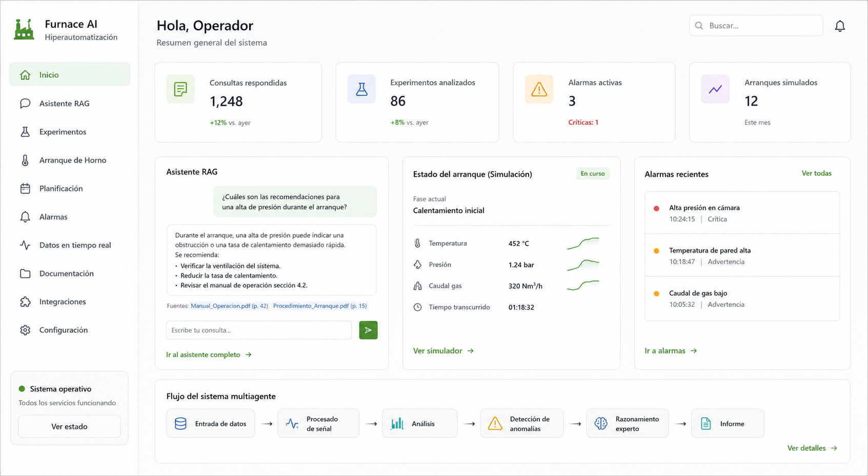Click the Consultas respondidas document icon
This screenshot has width=868, height=476.
pos(180,89)
